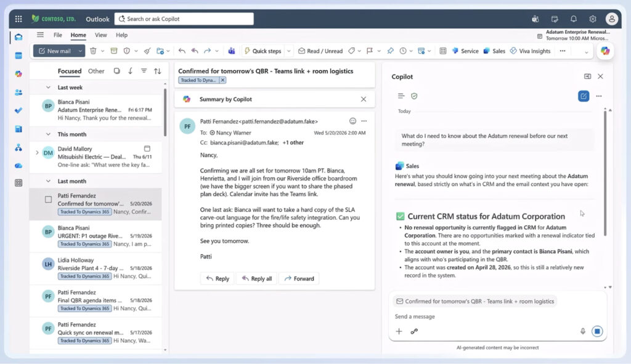Click the plus icon in Copilot message box
631x364 pixels.
(399, 331)
